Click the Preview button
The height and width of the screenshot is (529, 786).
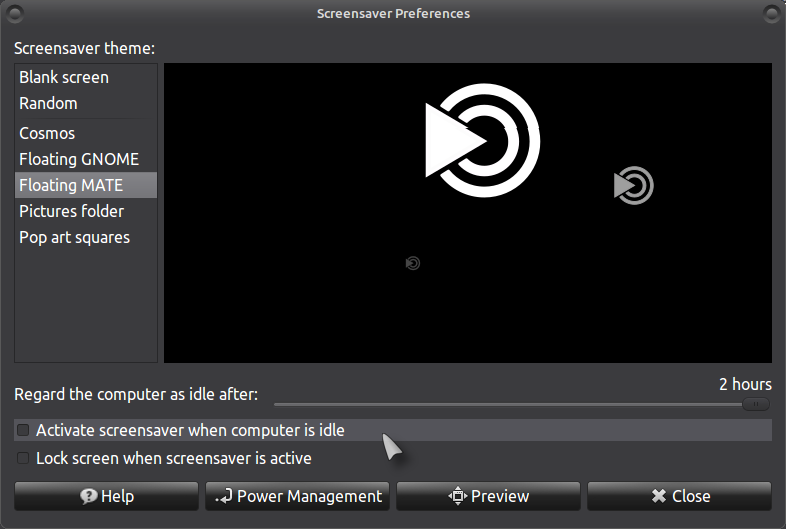(x=488, y=496)
